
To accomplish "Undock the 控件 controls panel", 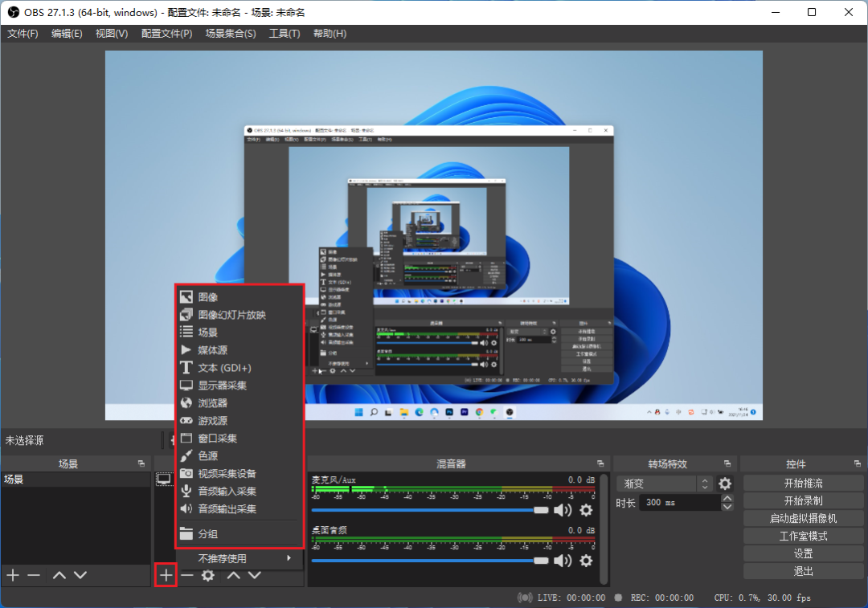I will (x=858, y=463).
